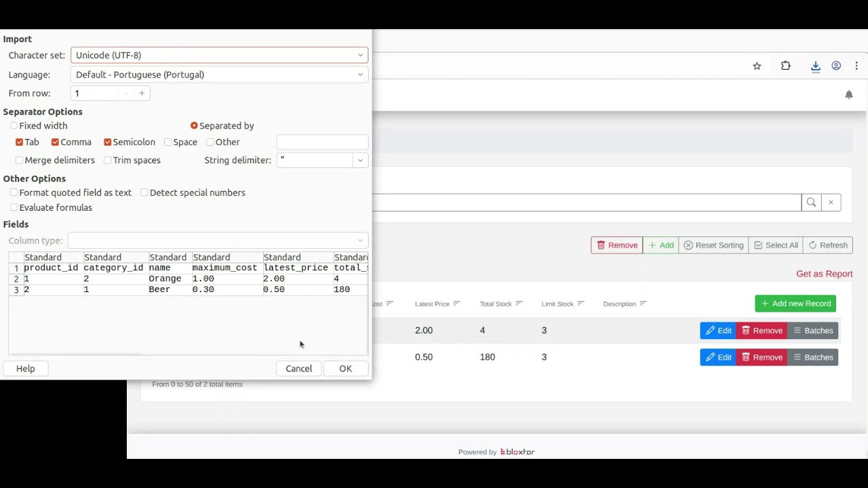Remove the row with price 0.50
Viewport: 868px width, 488px height.
(762, 357)
